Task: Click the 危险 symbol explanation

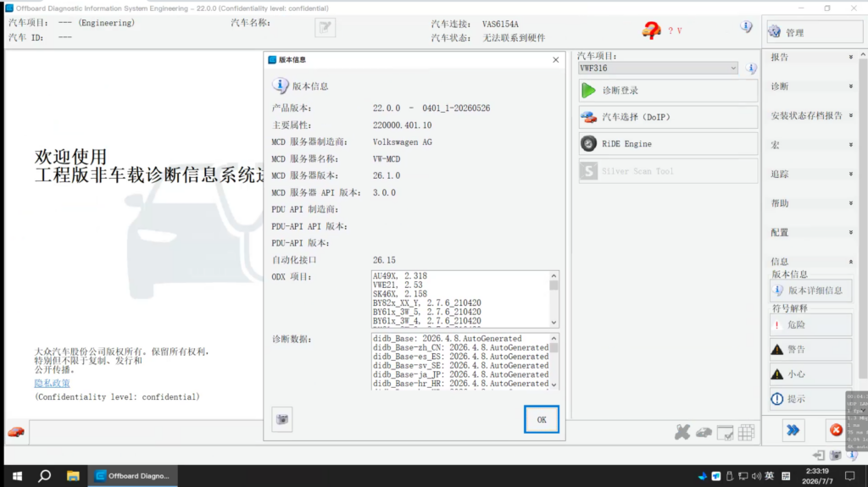Action: [x=811, y=325]
